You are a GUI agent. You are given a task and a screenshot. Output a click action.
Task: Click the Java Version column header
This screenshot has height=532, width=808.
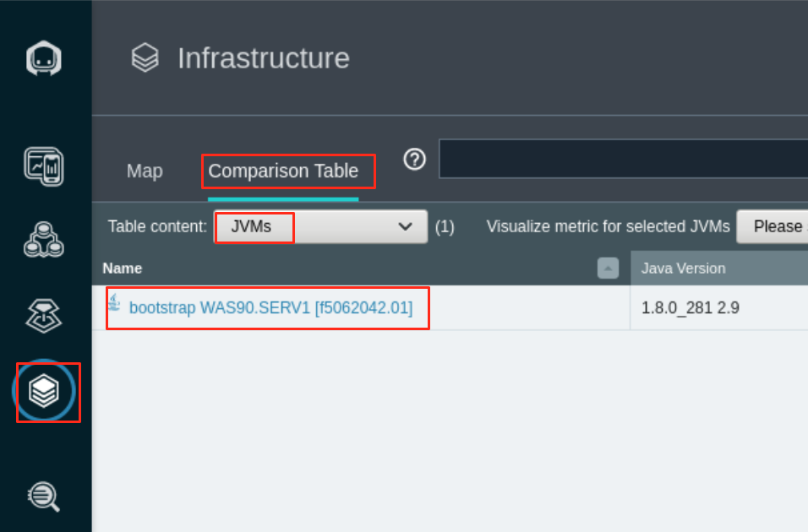pyautogui.click(x=683, y=268)
